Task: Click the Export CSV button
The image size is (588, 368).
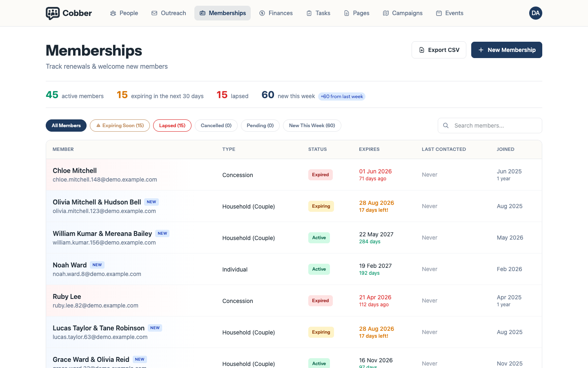Action: [439, 50]
